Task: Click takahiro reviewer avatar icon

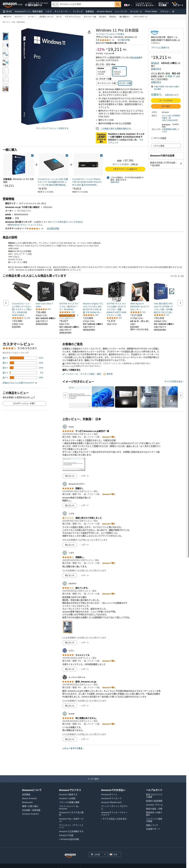Action: (x=65, y=583)
